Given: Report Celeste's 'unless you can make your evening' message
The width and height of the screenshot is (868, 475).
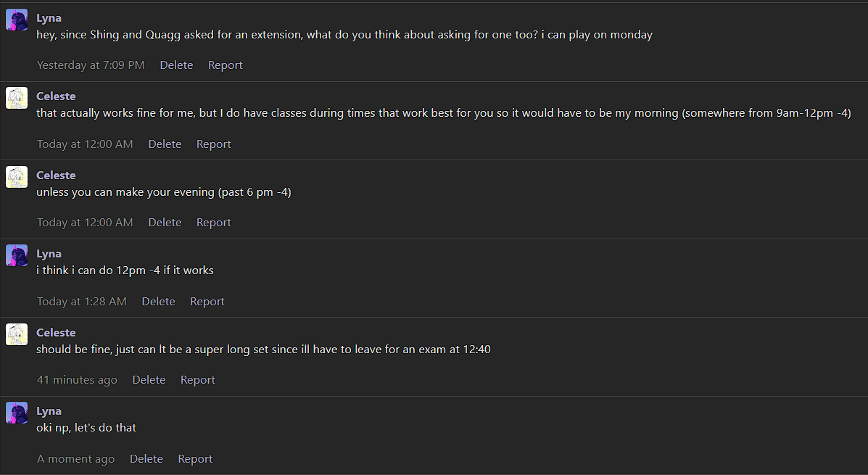Looking at the screenshot, I should coord(213,223).
